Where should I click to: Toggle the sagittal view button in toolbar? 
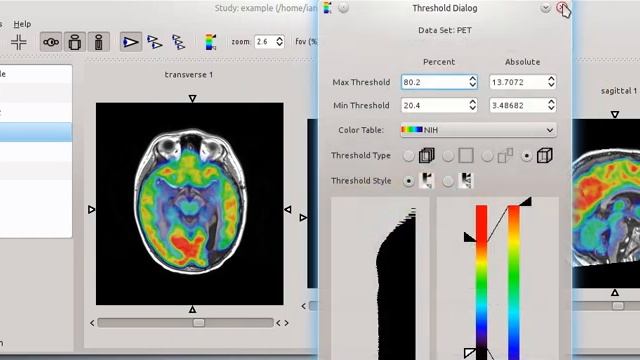click(98, 42)
